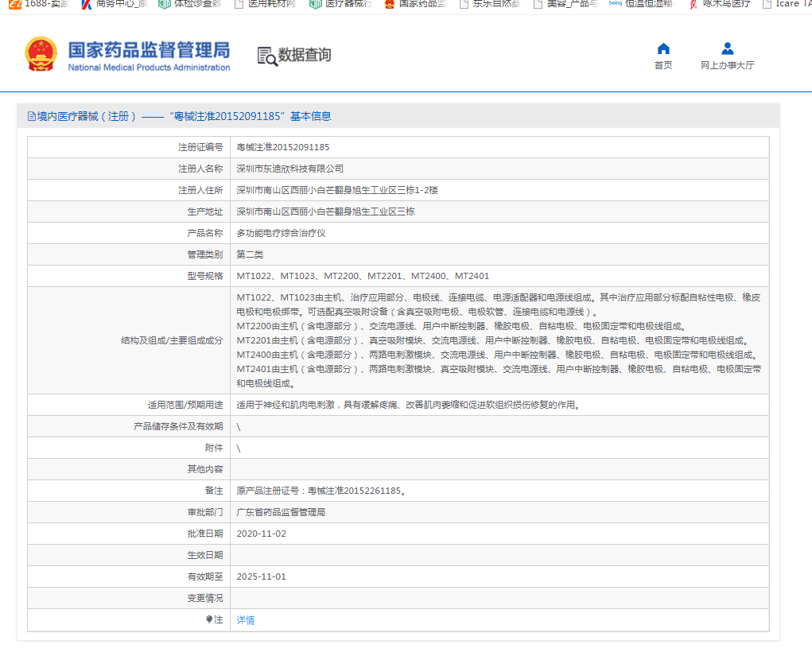Screen dimensions: 812x656
Task: Click the approval date 2020-11-02 cell
Action: coord(261,534)
